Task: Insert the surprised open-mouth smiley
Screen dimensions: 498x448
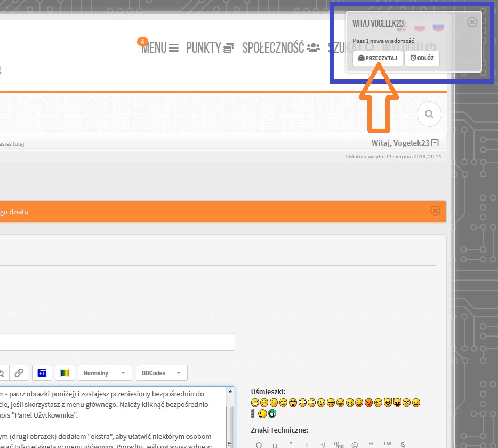Action: click(293, 403)
